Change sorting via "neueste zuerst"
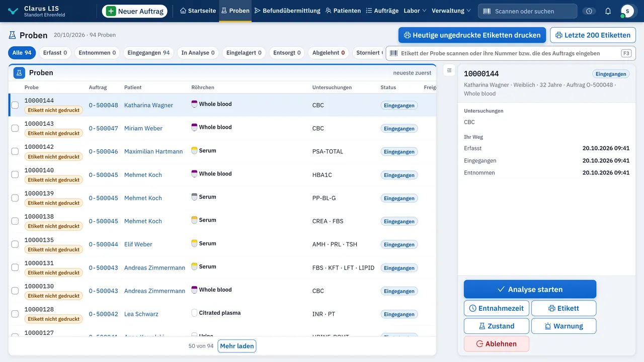The image size is (644, 362). click(412, 73)
